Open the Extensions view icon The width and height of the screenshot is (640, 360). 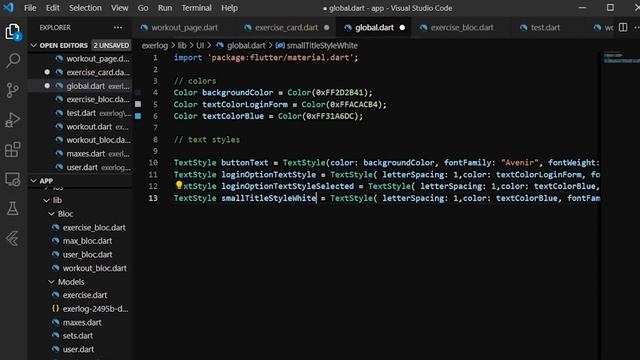pyautogui.click(x=13, y=149)
